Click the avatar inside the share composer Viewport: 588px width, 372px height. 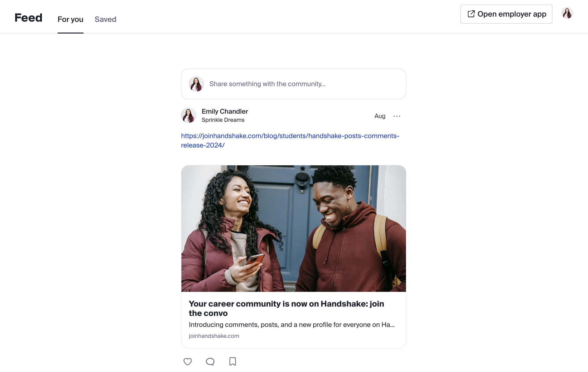196,84
